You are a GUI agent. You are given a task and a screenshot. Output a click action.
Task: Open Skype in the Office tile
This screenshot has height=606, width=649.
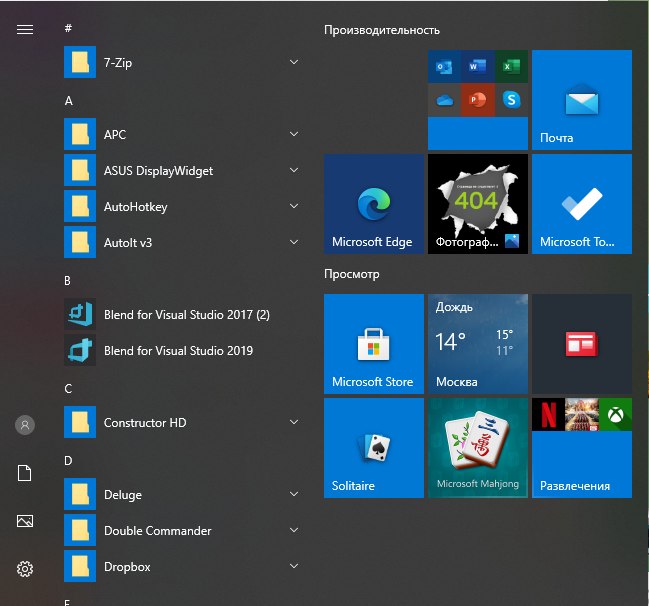coord(511,100)
